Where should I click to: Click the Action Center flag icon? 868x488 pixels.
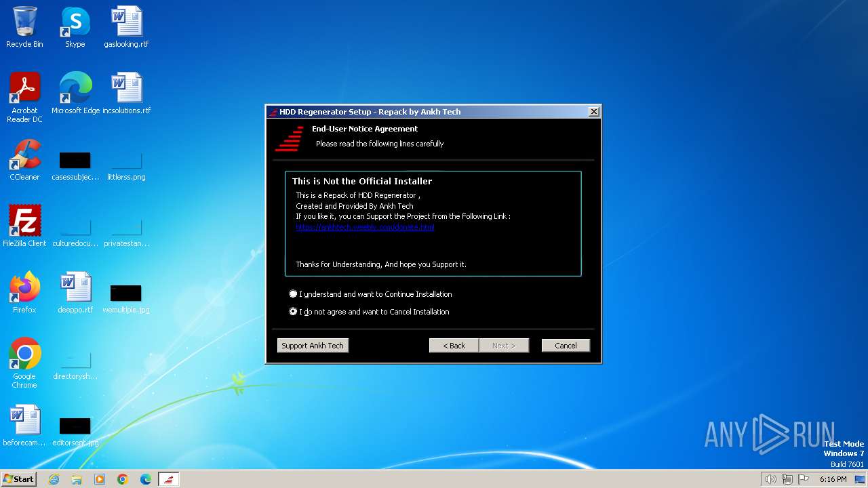804,479
